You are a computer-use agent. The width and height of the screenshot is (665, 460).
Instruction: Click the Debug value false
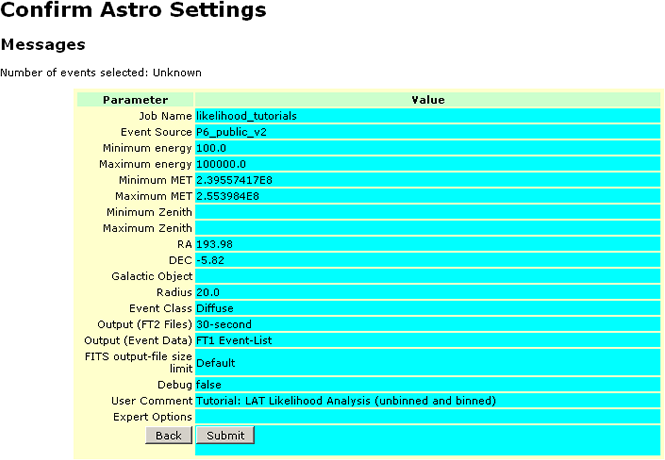point(208,385)
